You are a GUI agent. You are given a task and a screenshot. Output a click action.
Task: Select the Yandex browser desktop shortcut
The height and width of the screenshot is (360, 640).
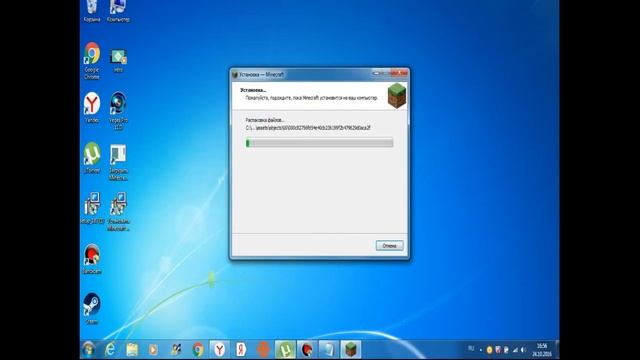(92, 108)
